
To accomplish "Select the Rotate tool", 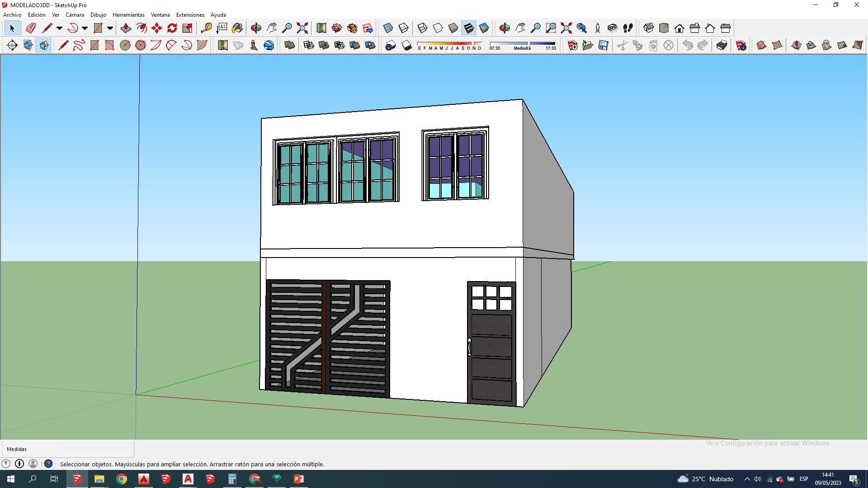I will pos(172,28).
